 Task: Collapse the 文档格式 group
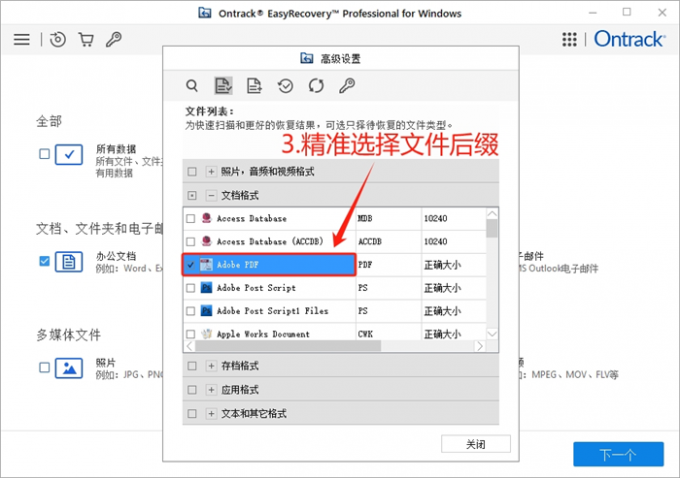point(211,196)
